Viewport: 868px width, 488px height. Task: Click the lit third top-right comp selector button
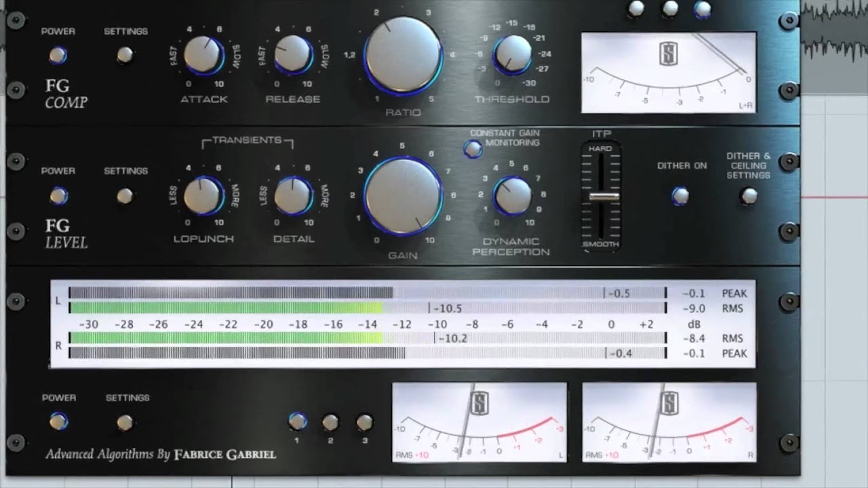tap(703, 9)
